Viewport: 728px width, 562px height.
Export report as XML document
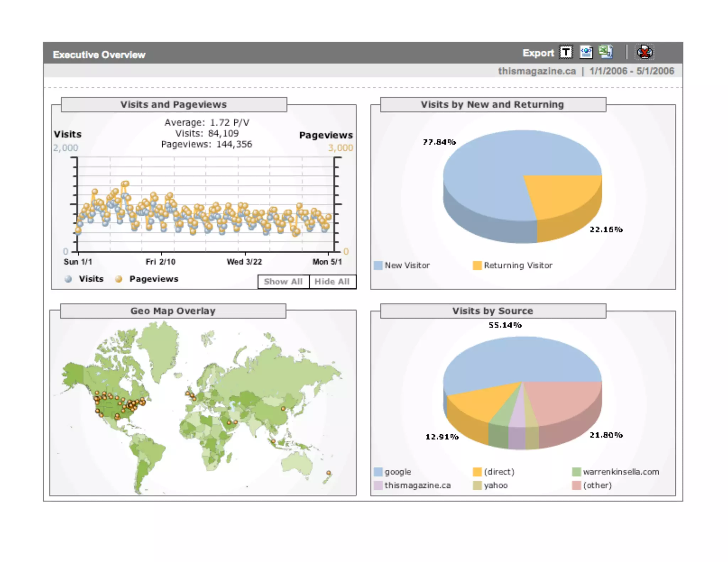[x=586, y=52]
